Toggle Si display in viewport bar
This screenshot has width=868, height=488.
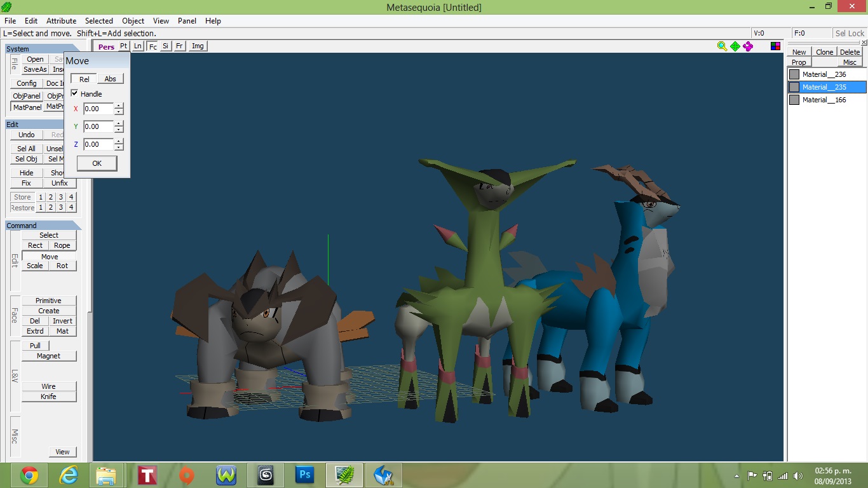pyautogui.click(x=165, y=46)
